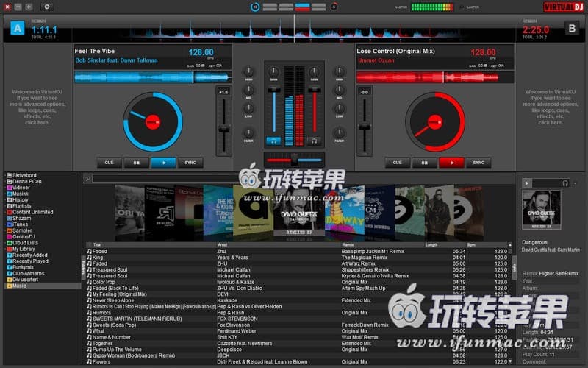Image resolution: width=588 pixels, height=368 pixels.
Task: Click the left deck pitch slider
Action: pyautogui.click(x=224, y=129)
